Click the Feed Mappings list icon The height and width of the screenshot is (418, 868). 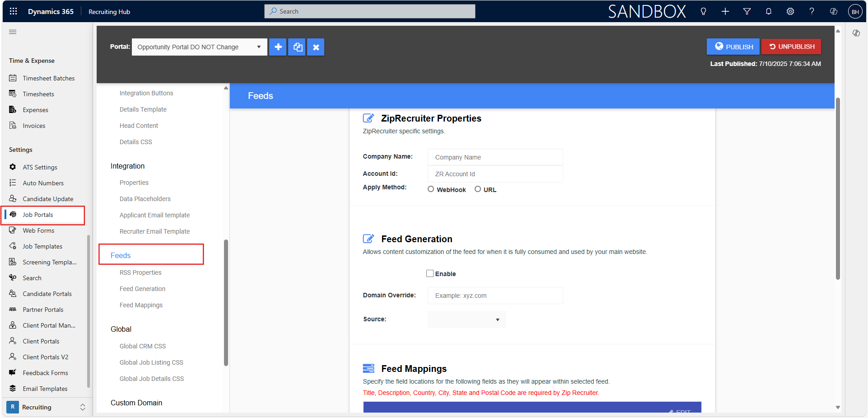(369, 368)
